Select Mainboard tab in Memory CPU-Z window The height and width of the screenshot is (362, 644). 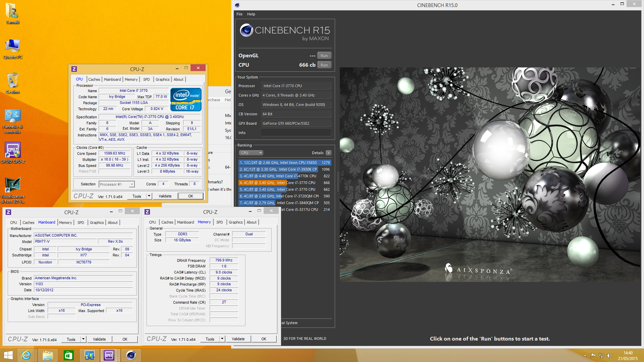tap(185, 222)
